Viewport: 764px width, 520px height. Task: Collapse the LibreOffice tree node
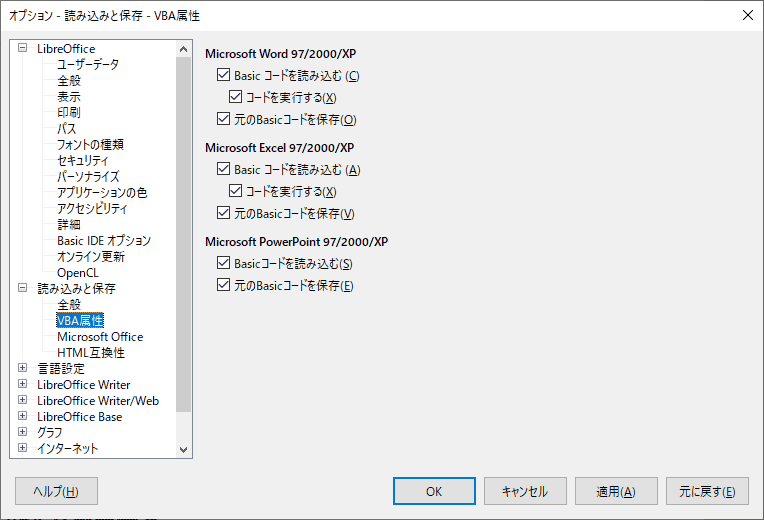pos(22,48)
